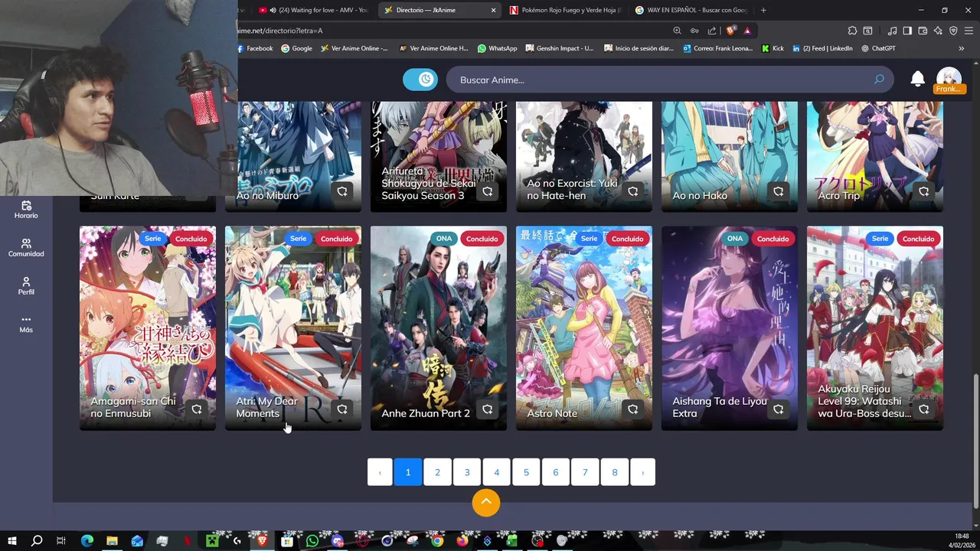Go to pagination page 3

click(467, 472)
